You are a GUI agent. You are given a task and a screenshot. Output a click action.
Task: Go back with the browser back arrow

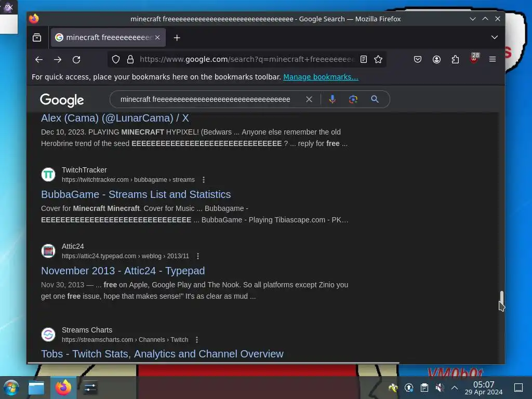38,59
